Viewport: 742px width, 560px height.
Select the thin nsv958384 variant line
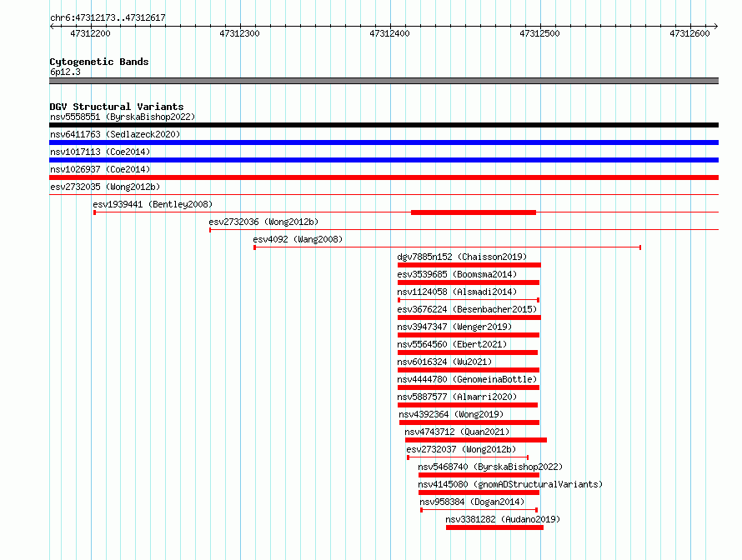(479, 510)
